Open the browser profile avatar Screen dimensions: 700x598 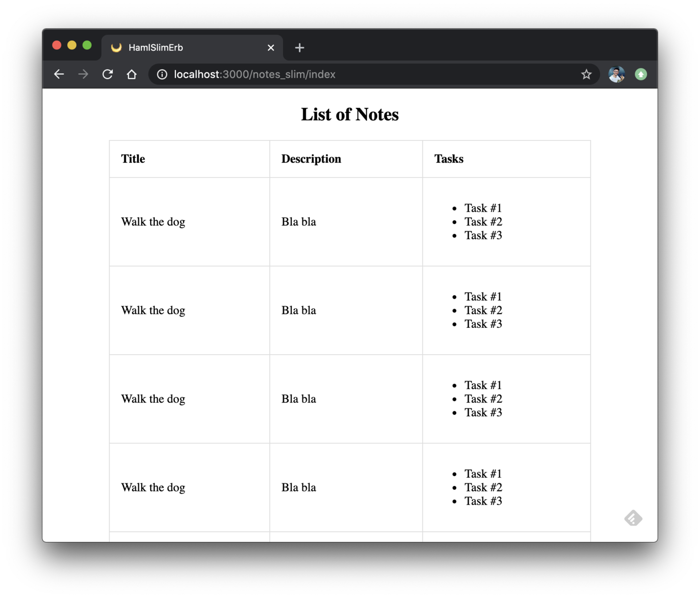point(616,74)
